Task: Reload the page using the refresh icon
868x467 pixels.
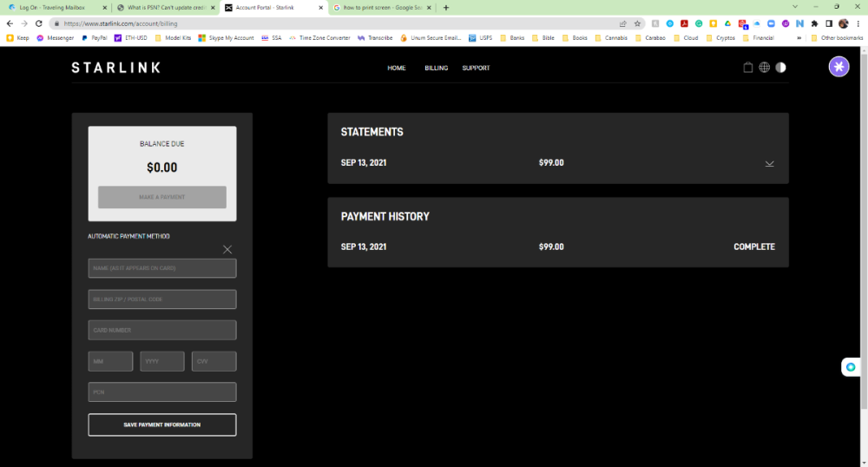Action: pyautogui.click(x=39, y=23)
